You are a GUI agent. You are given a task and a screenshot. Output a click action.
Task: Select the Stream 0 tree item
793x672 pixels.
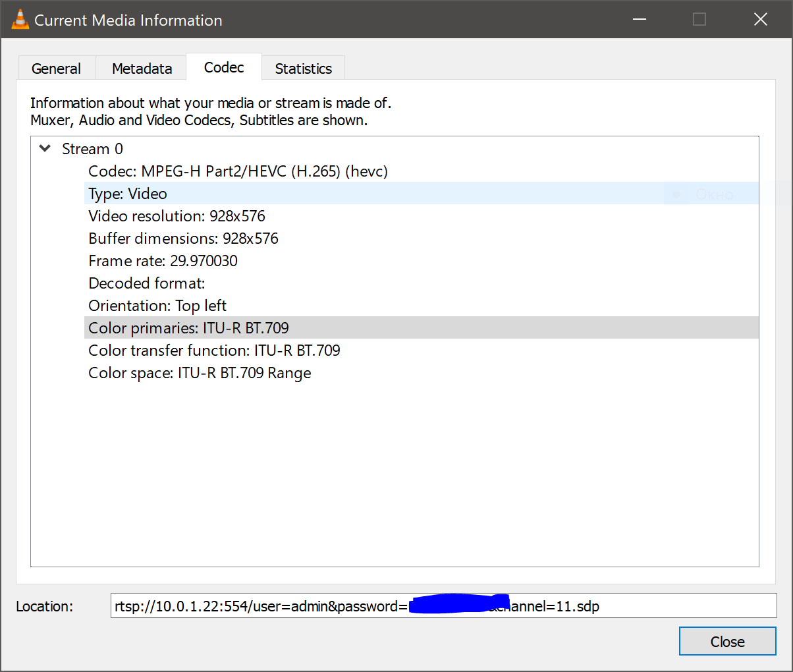pyautogui.click(x=92, y=148)
